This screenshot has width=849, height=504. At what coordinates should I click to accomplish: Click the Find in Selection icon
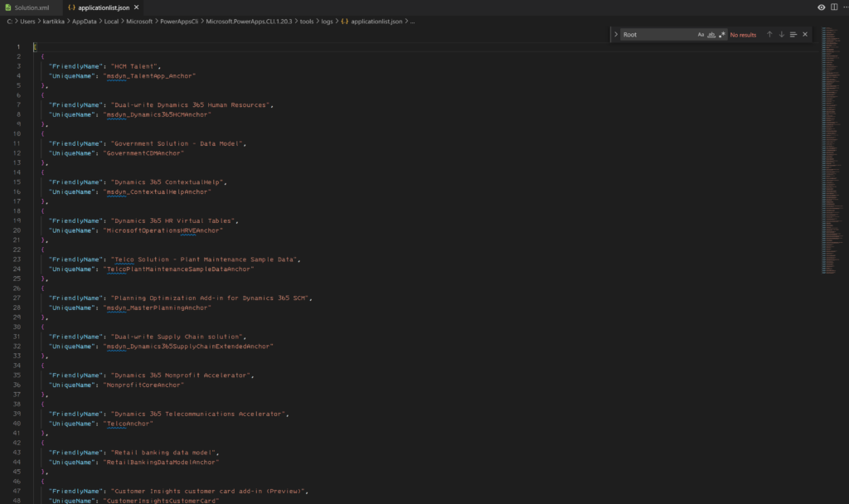click(793, 35)
